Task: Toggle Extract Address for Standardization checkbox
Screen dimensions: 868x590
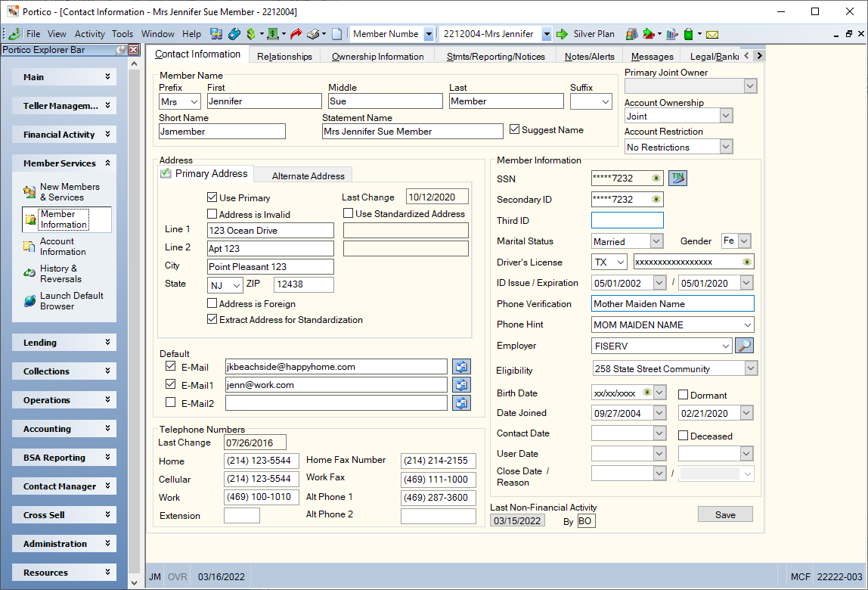Action: tap(212, 319)
